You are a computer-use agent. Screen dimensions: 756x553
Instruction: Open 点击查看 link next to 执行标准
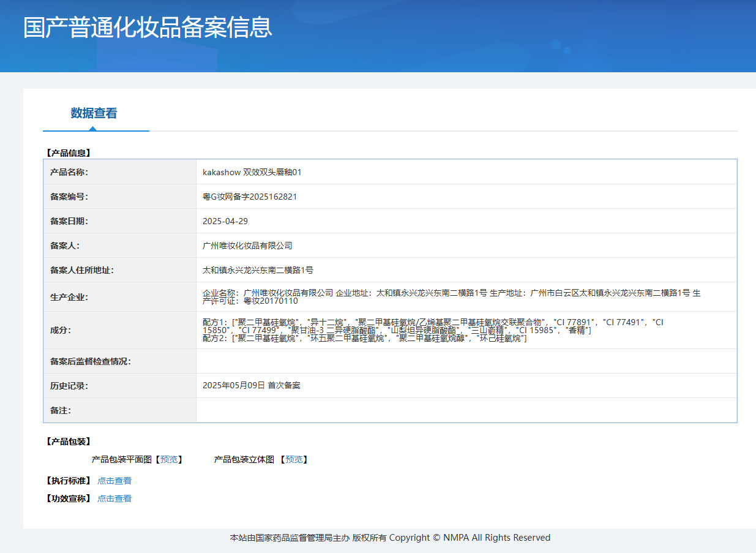[x=114, y=481]
